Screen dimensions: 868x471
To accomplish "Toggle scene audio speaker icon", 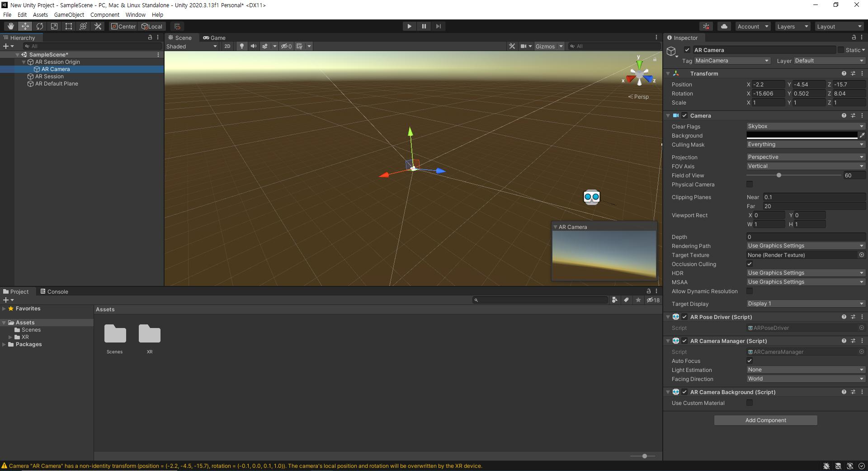I will click(x=253, y=46).
